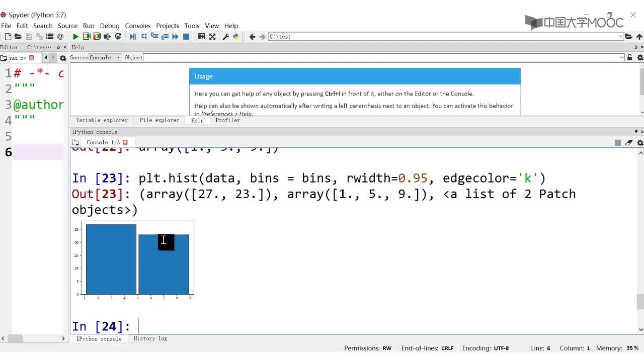Toggle fullscreen mode icon
Viewport: 644px width, 362px height.
212,37
